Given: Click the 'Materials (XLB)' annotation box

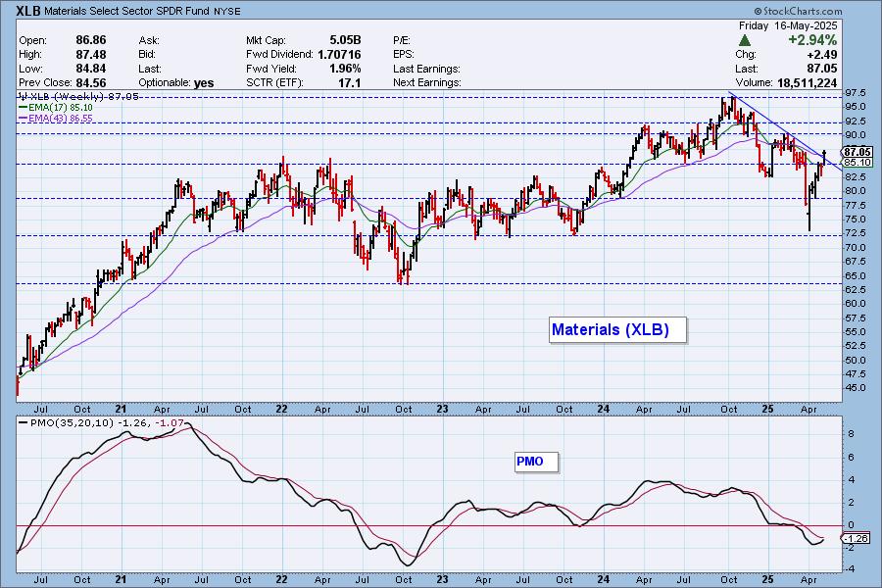Looking at the screenshot, I should point(618,329).
